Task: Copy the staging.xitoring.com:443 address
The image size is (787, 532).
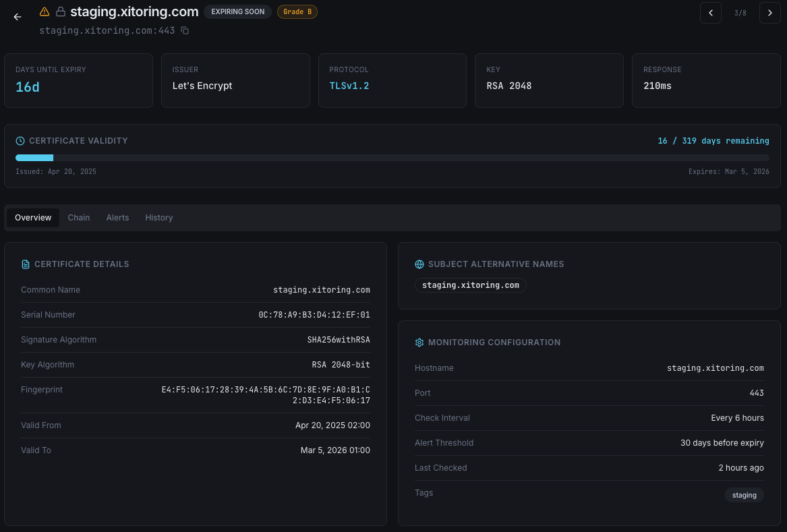Action: pos(185,30)
